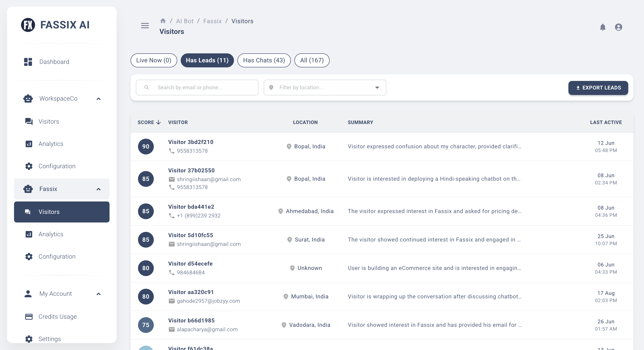Collapse the Fassix section chevron
This screenshot has height=350, width=644.
[99, 189]
